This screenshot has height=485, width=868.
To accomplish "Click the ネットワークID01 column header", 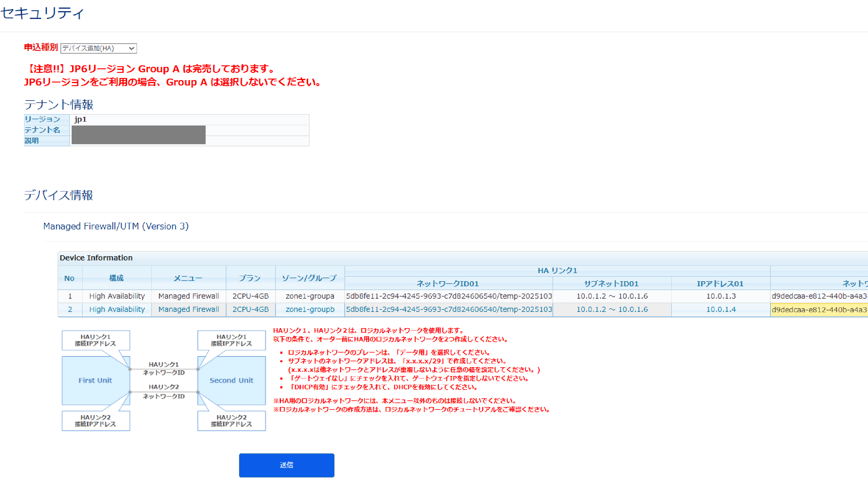I will [x=448, y=284].
